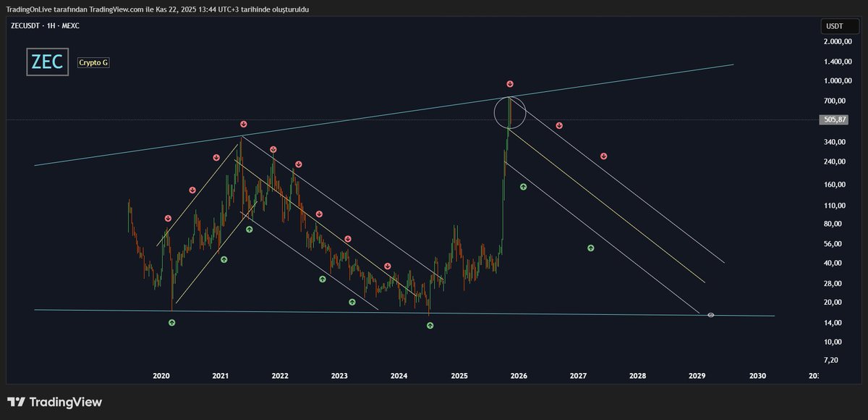Click the 80,00 price axis label
This screenshot has height=420, width=868.
click(834, 224)
